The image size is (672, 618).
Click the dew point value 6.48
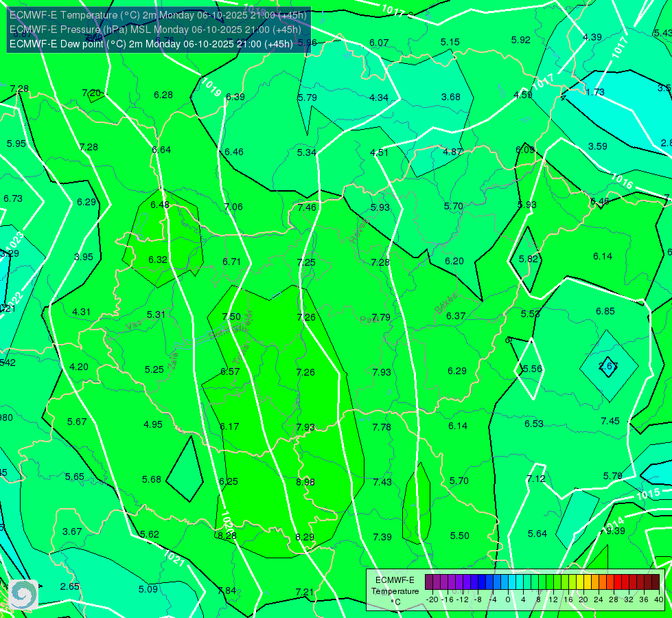pos(160,205)
